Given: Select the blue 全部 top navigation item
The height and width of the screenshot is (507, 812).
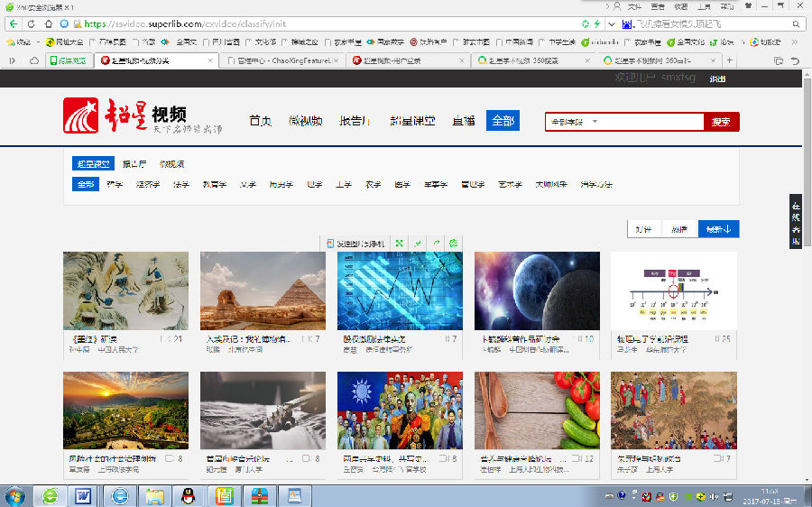Looking at the screenshot, I should coord(503,121).
